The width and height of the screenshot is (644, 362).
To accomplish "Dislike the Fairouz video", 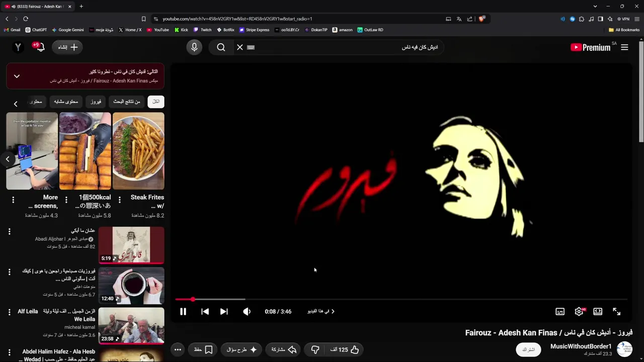I will click(315, 349).
